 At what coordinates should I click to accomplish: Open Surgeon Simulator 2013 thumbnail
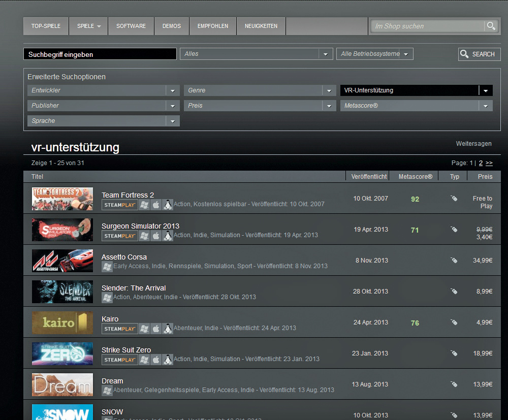click(x=62, y=230)
